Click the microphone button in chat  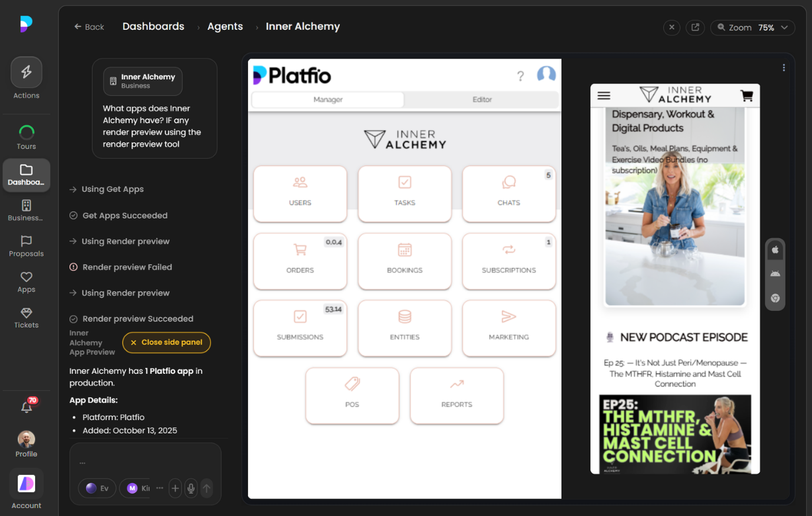coord(191,488)
